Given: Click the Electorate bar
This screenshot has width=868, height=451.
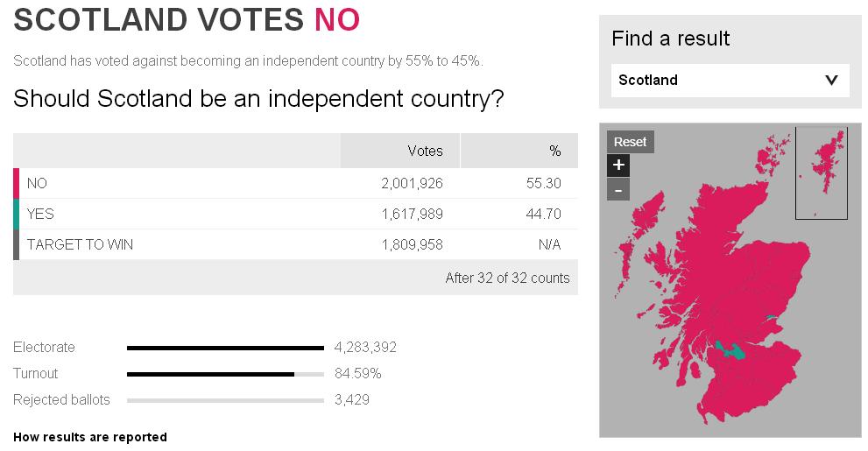Looking at the screenshot, I should (x=225, y=348).
